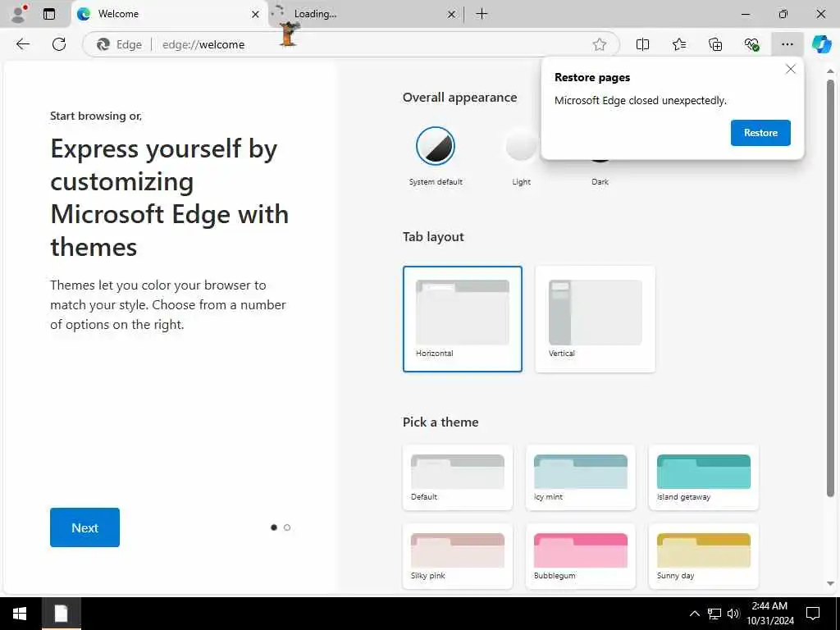
Task: Pick the Icy mint theme
Action: pos(581,477)
